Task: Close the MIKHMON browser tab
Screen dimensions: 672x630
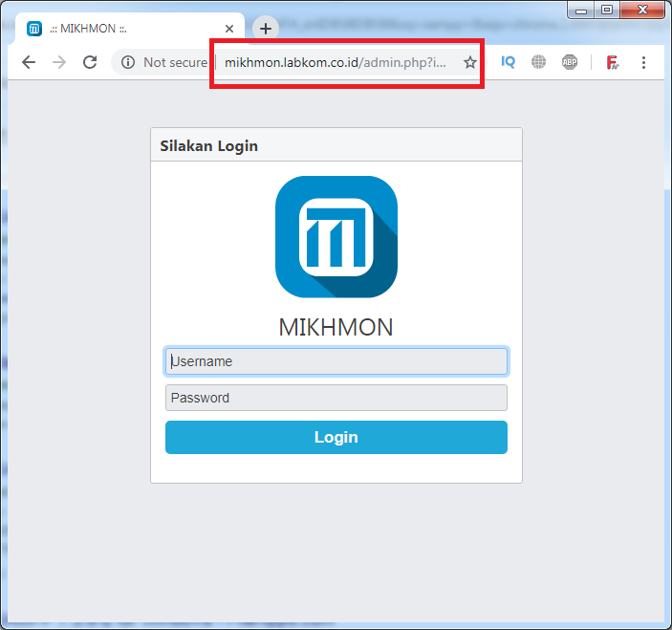Action: (x=229, y=29)
